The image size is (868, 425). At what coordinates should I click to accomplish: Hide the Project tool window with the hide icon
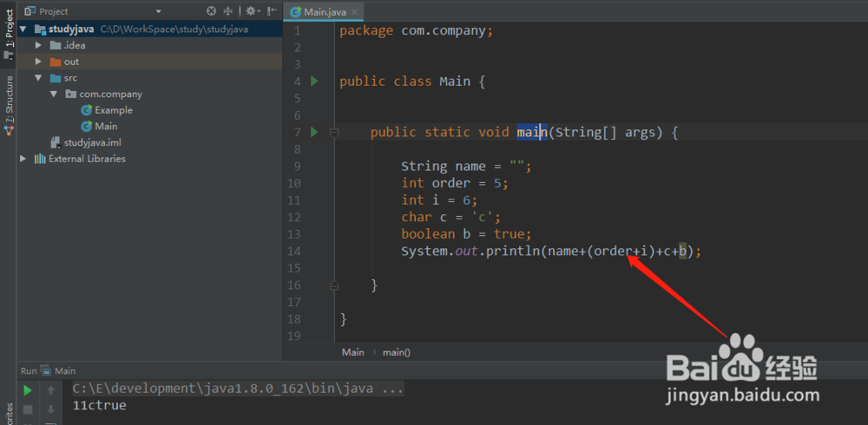click(x=272, y=11)
